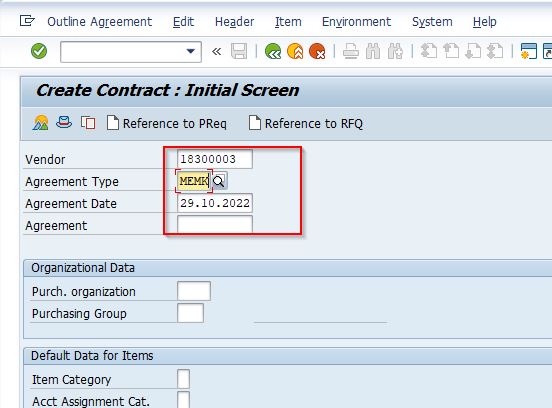Open the command field dropdown arrow
Screen dimensions: 552x408
190,51
